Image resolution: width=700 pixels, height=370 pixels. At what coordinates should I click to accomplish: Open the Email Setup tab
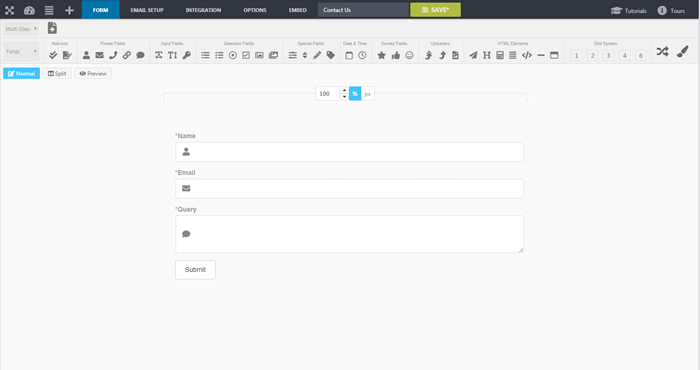coord(147,10)
